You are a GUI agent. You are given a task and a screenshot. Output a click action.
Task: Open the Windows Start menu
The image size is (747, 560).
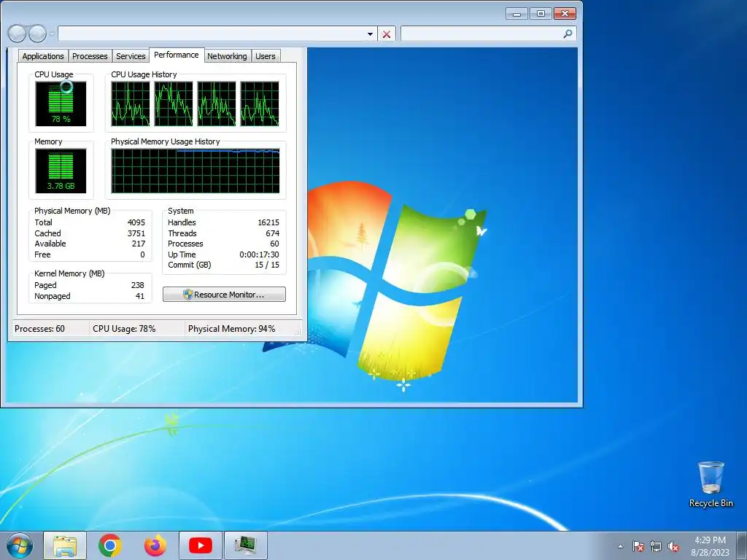20,545
